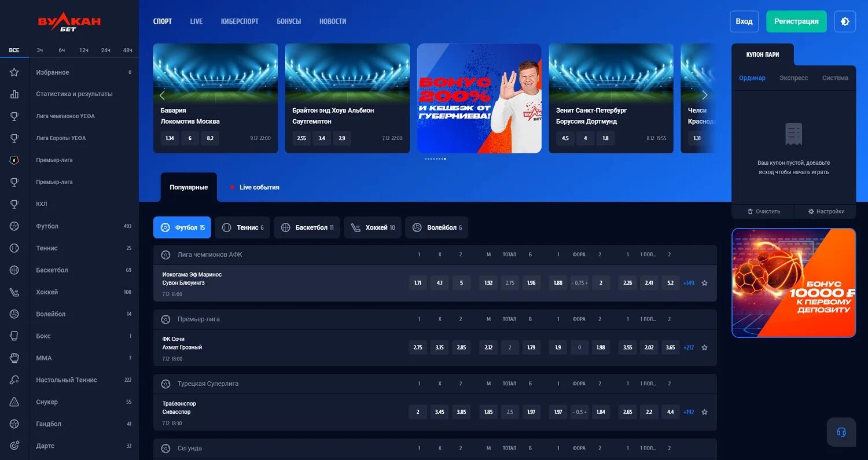This screenshot has height=460, width=868.
Task: Clear the coupon with Очистить
Action: click(763, 212)
